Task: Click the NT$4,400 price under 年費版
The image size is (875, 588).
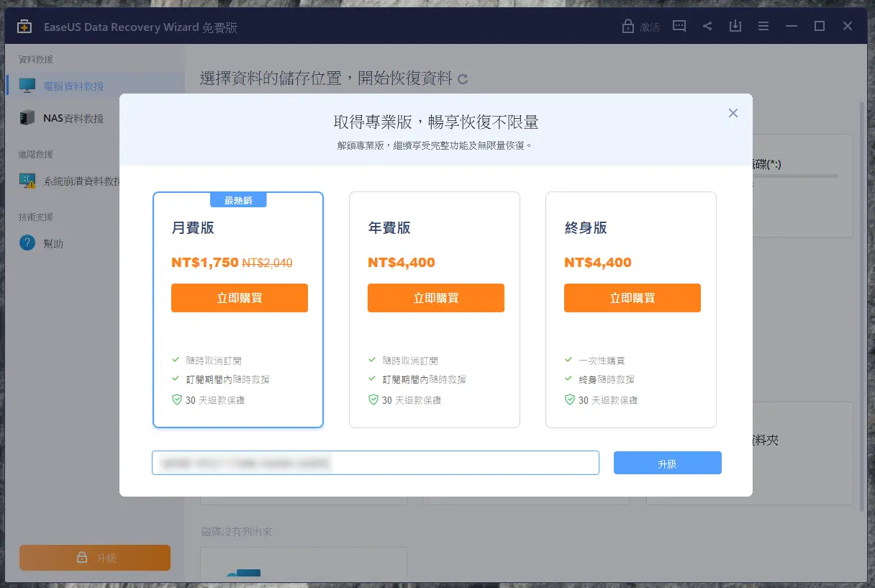Action: [x=402, y=263]
